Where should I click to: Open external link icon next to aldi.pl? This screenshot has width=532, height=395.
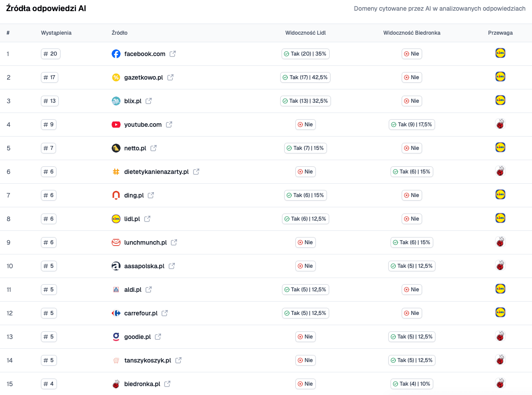(x=149, y=290)
